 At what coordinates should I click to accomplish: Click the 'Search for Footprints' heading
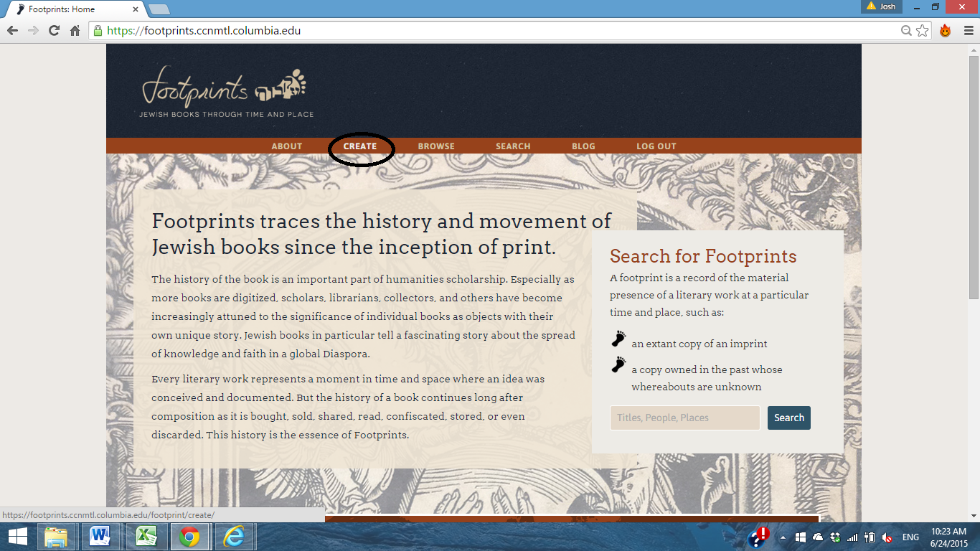703,257
